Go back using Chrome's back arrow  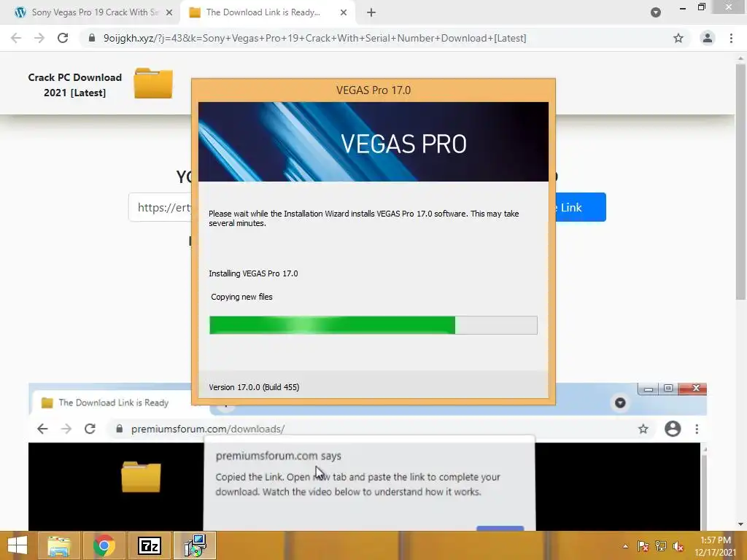pos(16,38)
